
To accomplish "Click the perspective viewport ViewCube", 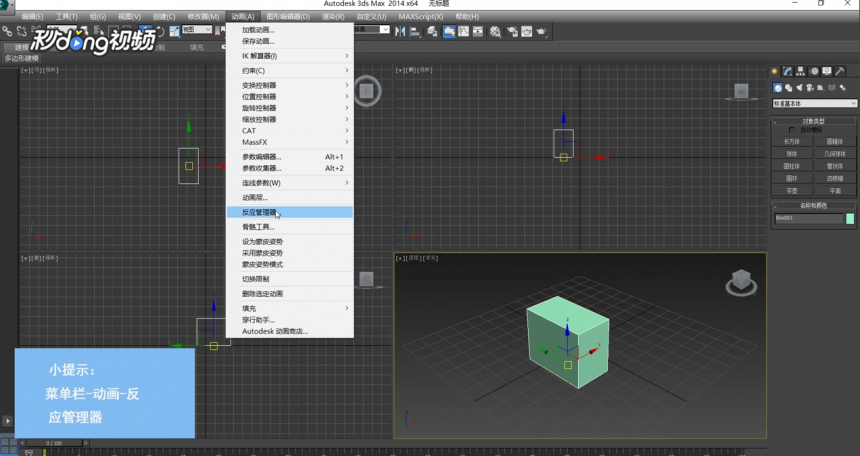I will pyautogui.click(x=742, y=282).
